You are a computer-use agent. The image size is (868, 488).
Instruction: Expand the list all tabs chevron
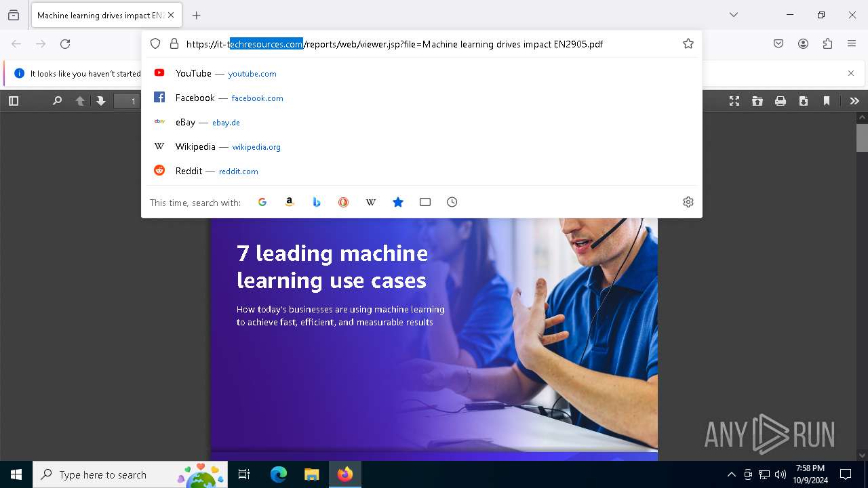(x=734, y=15)
